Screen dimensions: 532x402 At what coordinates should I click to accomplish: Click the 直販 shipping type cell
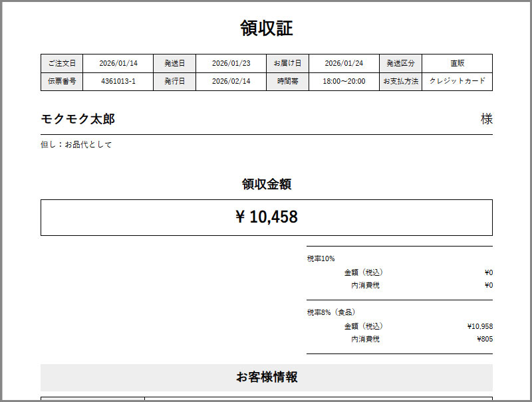pyautogui.click(x=457, y=63)
